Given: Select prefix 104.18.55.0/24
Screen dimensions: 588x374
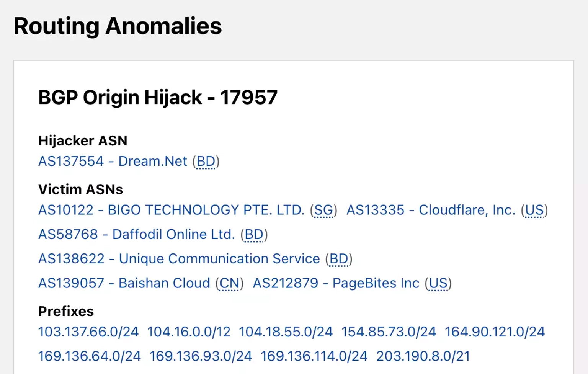Looking at the screenshot, I should click(286, 332).
